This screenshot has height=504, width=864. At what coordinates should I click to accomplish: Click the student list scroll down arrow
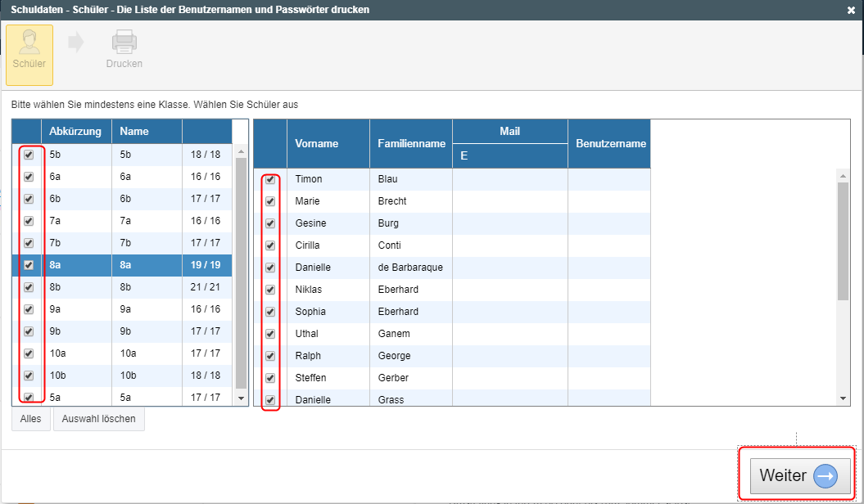click(x=844, y=398)
